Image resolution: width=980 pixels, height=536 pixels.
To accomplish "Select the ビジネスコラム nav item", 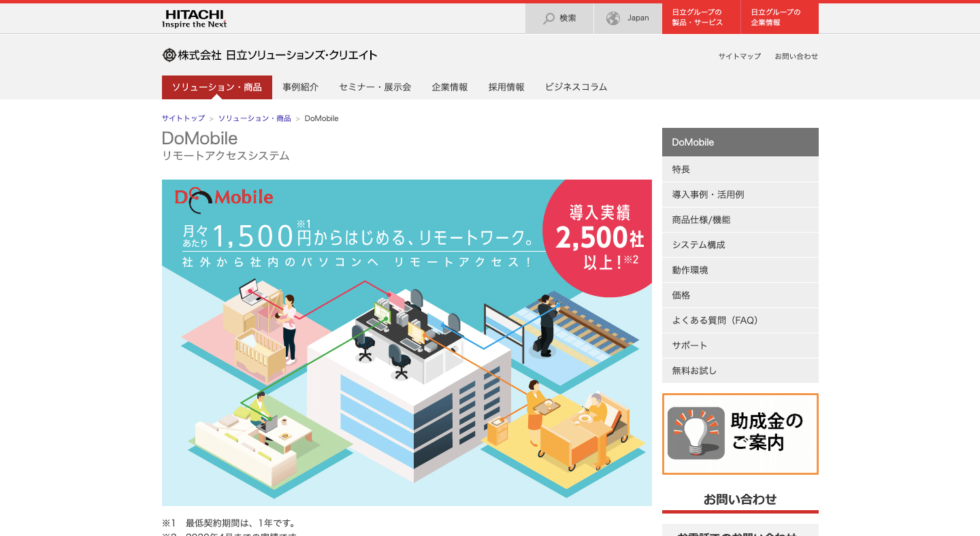I will 576,87.
